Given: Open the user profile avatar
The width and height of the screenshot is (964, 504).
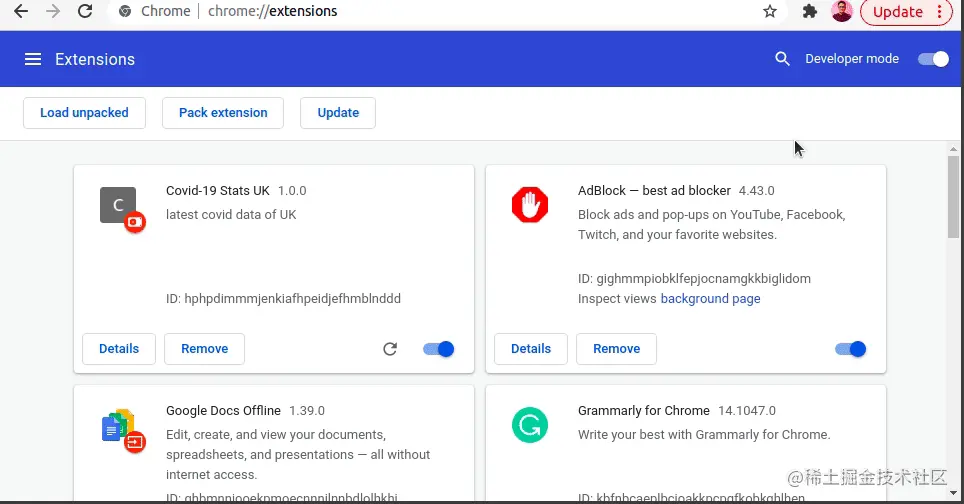Looking at the screenshot, I should 842,11.
